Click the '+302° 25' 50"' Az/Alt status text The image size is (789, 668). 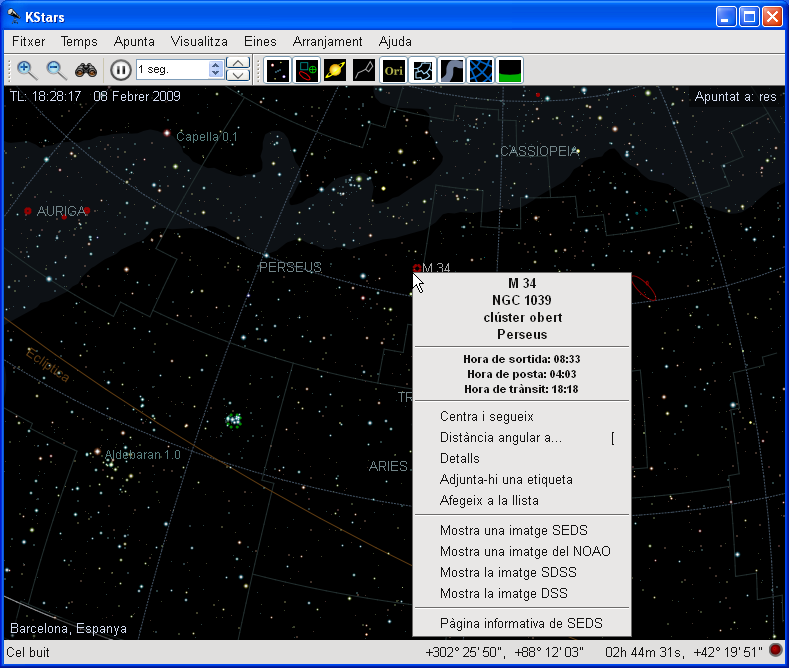pos(465,652)
